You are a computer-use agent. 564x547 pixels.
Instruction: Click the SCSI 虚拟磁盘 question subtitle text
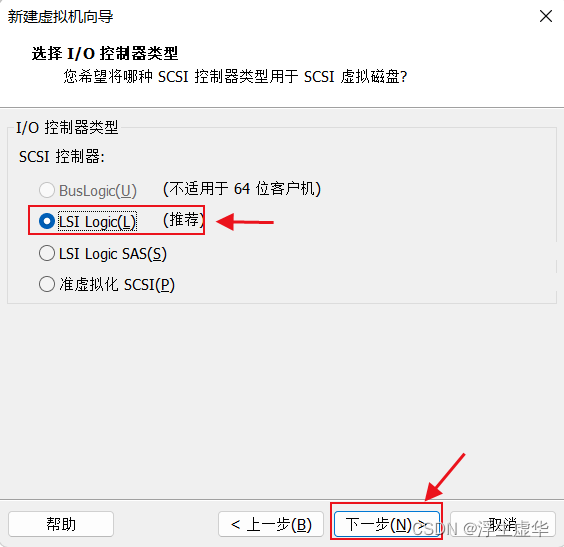[235, 77]
